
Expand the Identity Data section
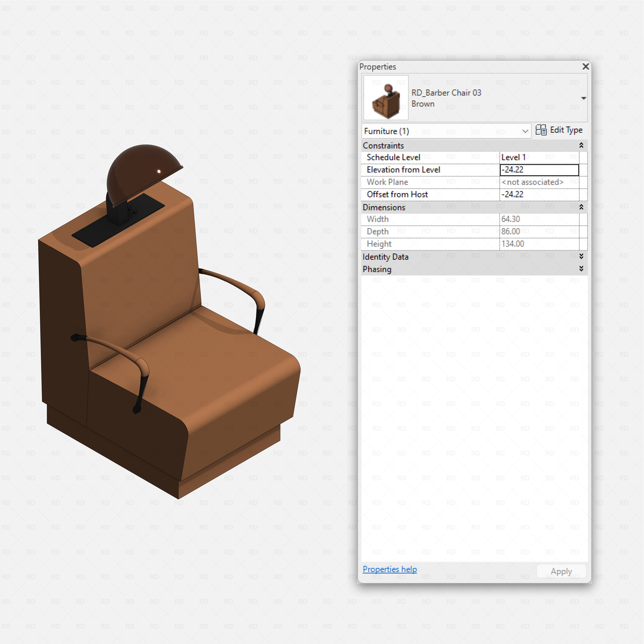click(x=581, y=257)
